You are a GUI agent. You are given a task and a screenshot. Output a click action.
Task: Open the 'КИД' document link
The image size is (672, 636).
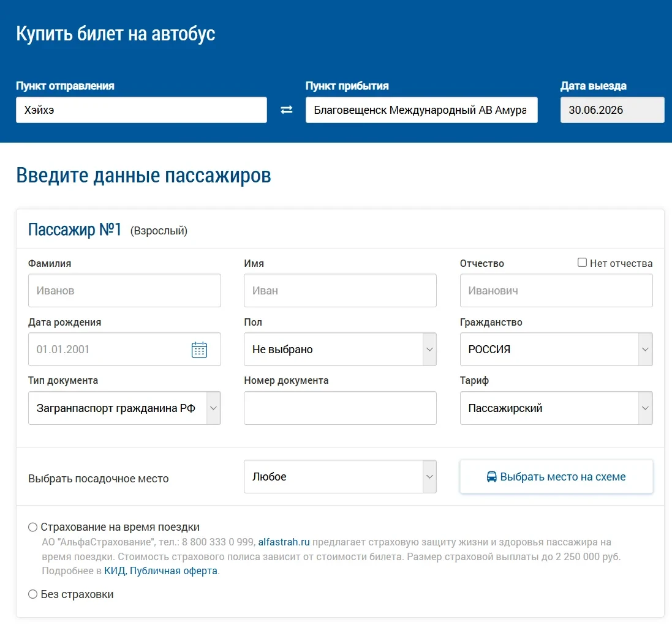(115, 571)
